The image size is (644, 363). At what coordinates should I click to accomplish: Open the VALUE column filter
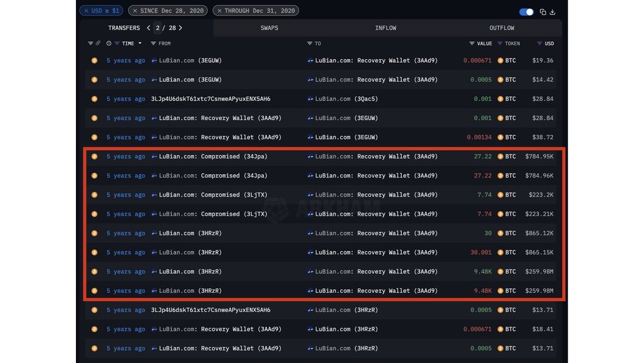click(x=472, y=43)
